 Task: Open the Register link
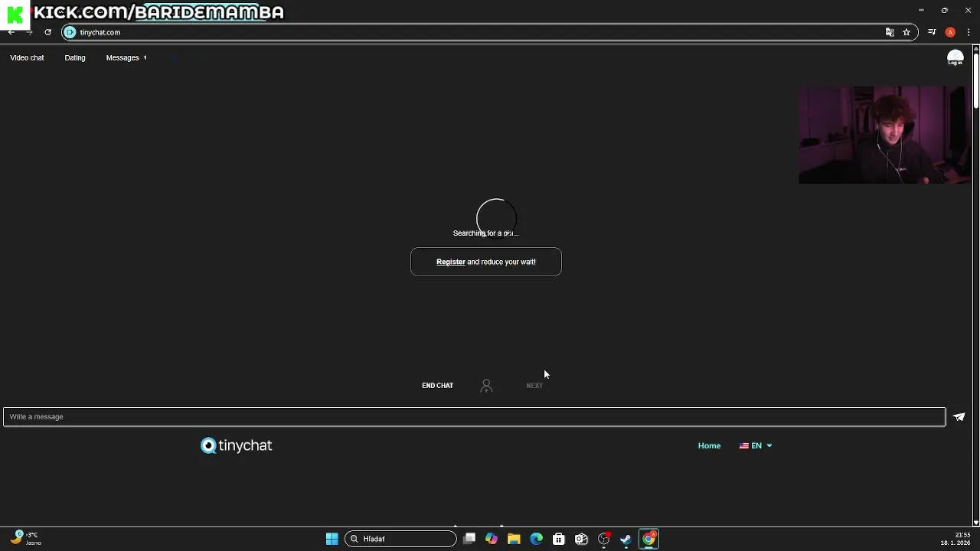451,262
